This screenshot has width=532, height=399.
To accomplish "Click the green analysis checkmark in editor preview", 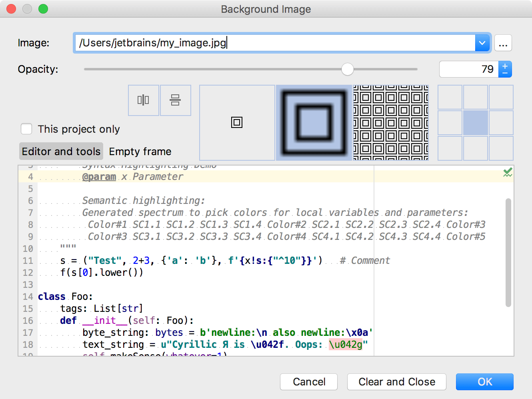I will click(x=507, y=172).
